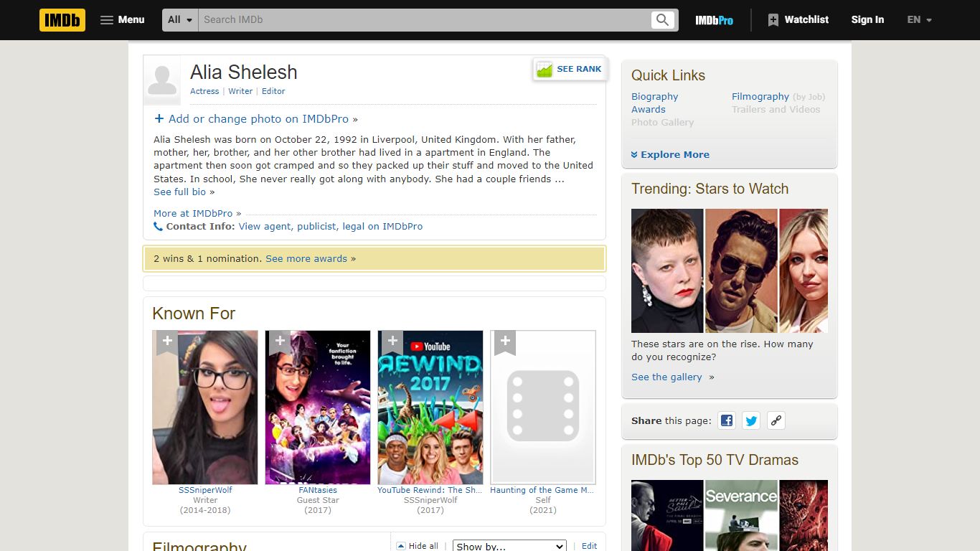The image size is (980, 551).
Task: Click See more awards link
Action: (x=306, y=259)
